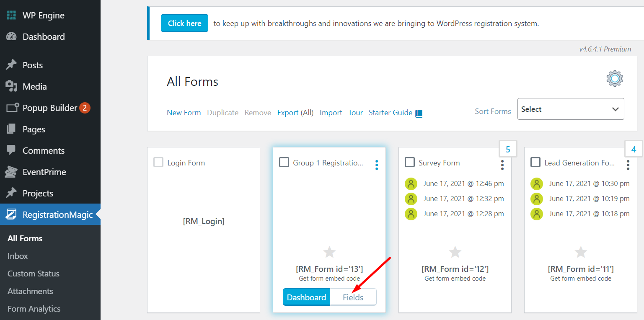644x320 pixels.
Task: Open Media library from the sidebar
Action: [x=35, y=86]
